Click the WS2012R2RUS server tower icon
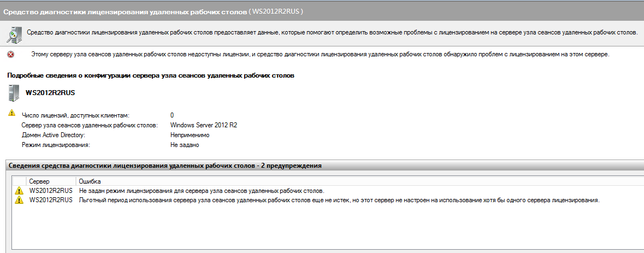 [x=13, y=93]
